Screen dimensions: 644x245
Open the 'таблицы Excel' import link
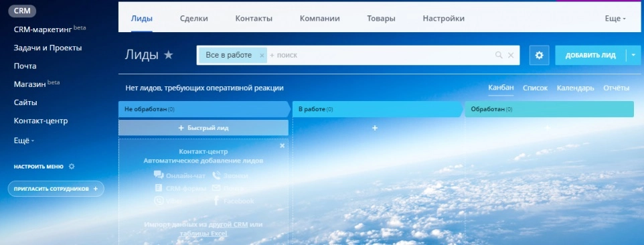coord(204,234)
